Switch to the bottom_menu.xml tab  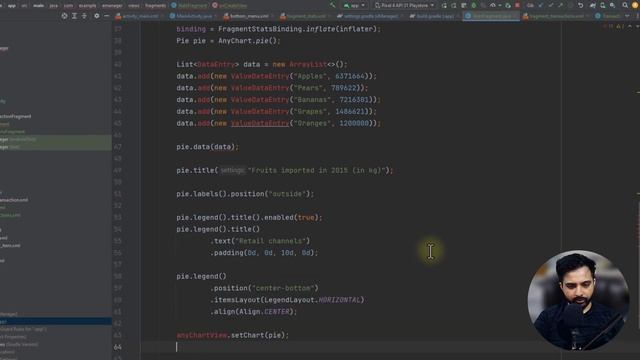coord(247,16)
